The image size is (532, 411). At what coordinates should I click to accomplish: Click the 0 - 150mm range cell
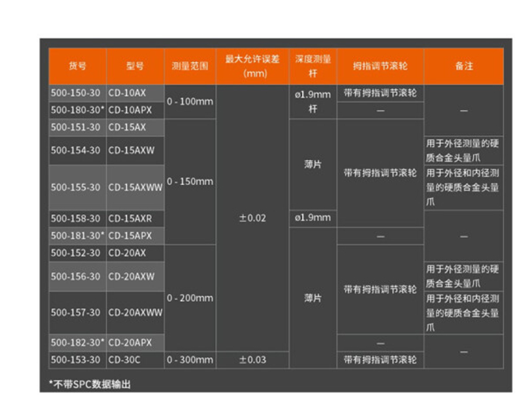(190, 182)
